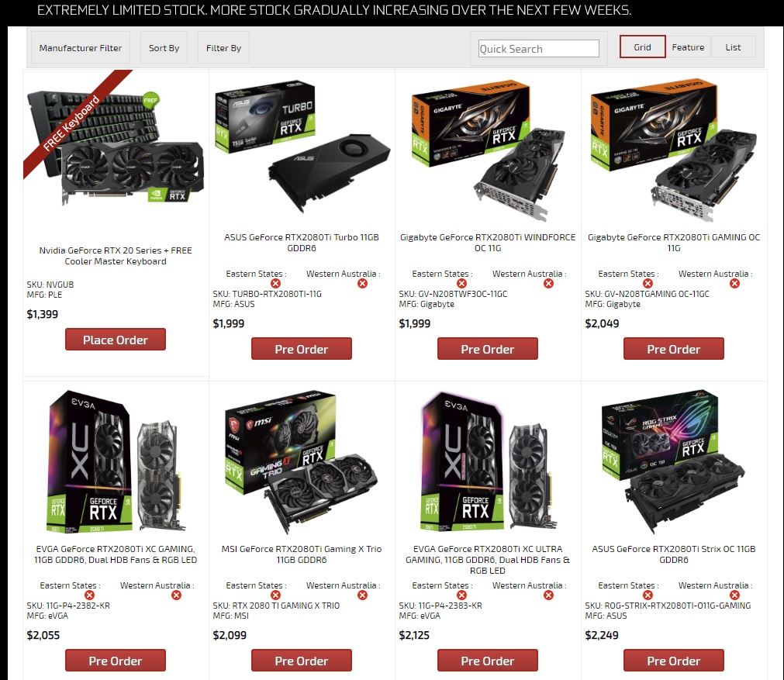The width and height of the screenshot is (784, 680).
Task: Open the Manufacturer Filter dropdown
Action: pyautogui.click(x=81, y=47)
